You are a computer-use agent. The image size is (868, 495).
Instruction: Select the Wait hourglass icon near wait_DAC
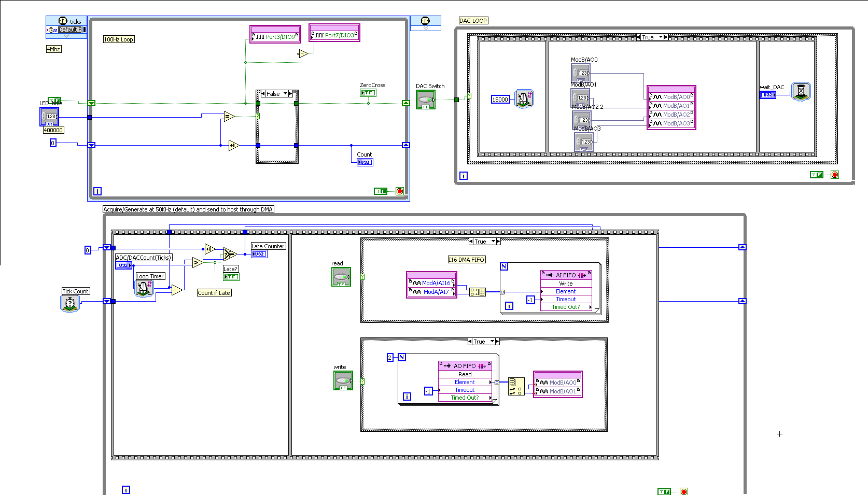pyautogui.click(x=801, y=92)
